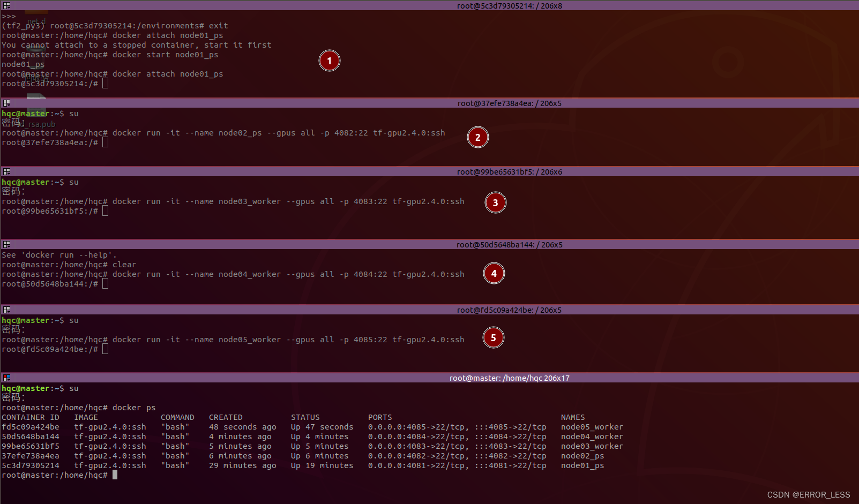Screen dimensions: 859x504
Task: Select title bar root@fd5c09a424be: / 206x5
Action: pyautogui.click(x=430, y=310)
